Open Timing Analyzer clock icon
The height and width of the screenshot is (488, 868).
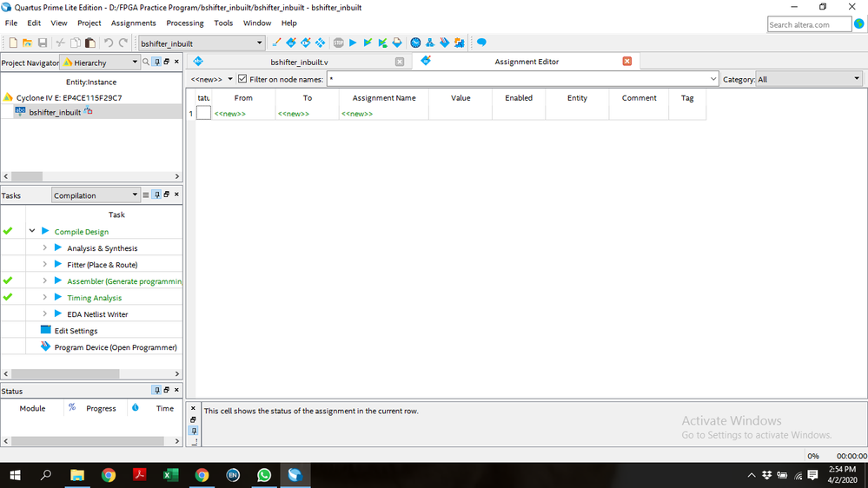coord(415,43)
